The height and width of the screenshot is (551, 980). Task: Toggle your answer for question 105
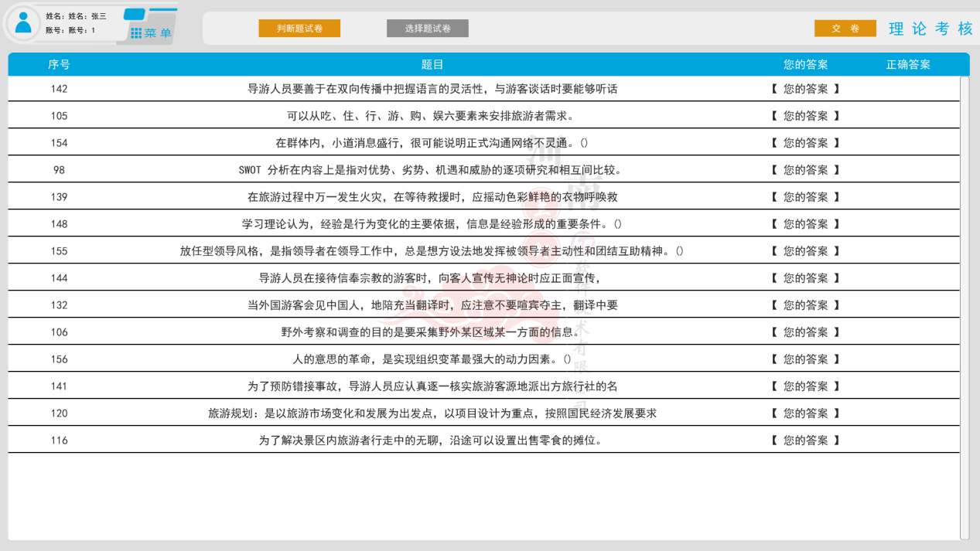pos(805,116)
